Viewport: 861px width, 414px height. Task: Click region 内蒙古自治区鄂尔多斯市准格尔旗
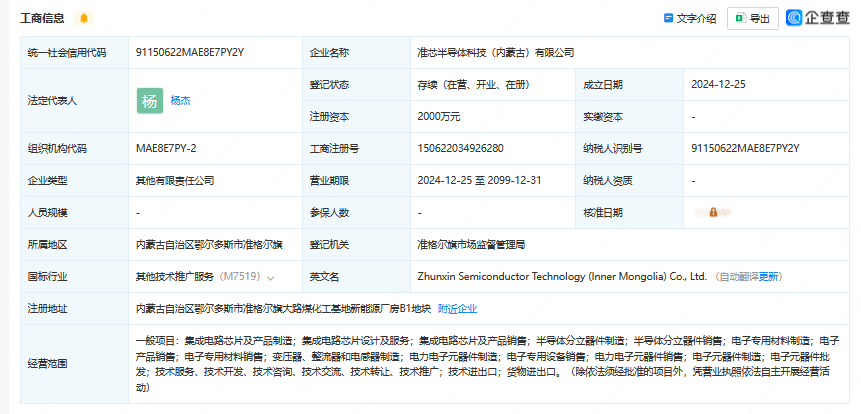[209, 245]
